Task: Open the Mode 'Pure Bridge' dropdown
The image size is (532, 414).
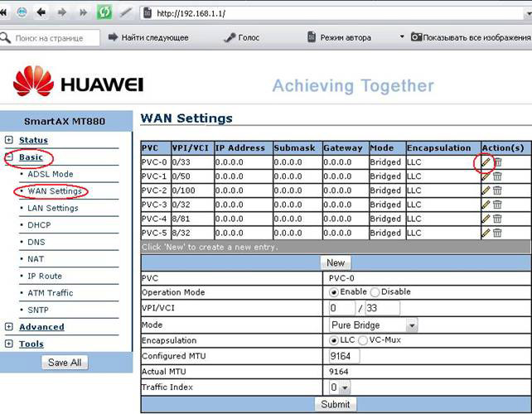Action: [373, 325]
